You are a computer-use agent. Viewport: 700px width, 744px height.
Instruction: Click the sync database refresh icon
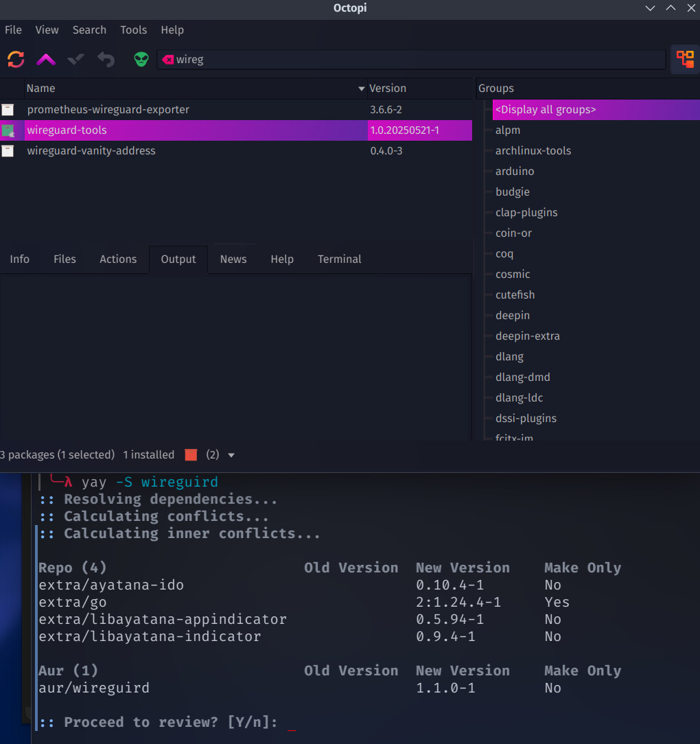tap(16, 59)
